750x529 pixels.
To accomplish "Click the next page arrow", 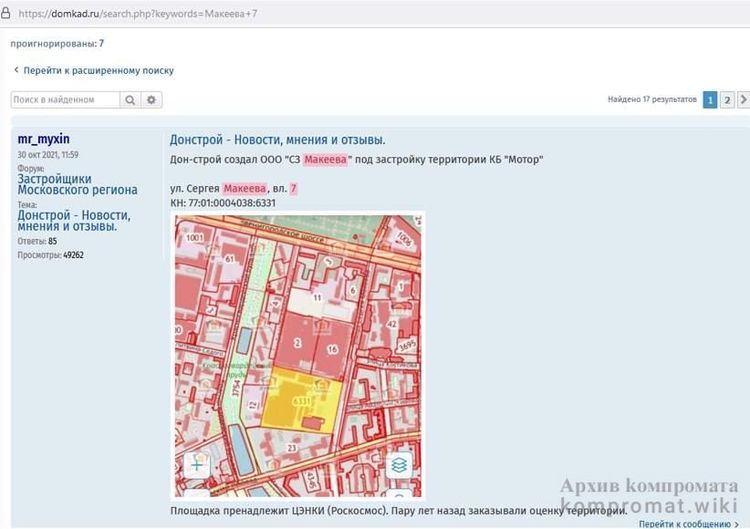I will pos(744,100).
